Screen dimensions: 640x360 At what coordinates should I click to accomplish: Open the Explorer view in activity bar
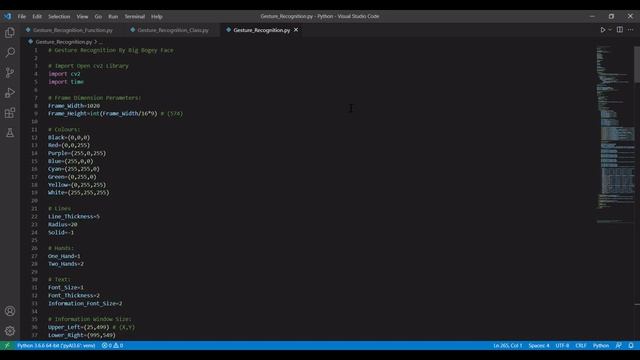point(10,32)
